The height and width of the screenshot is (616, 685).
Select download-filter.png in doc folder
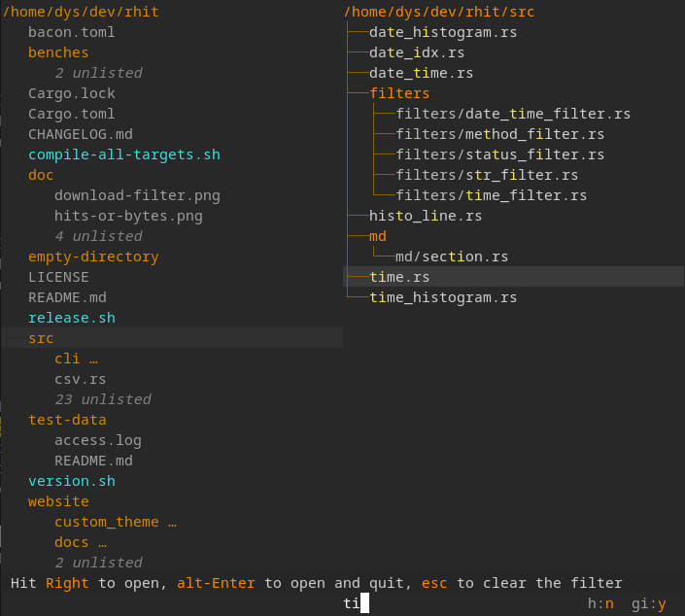[137, 195]
